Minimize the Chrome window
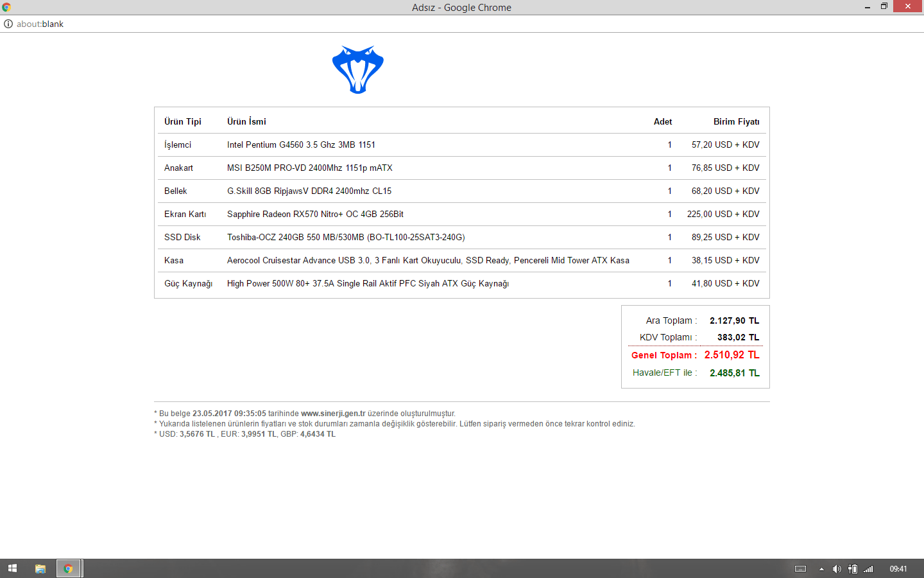 pos(868,7)
